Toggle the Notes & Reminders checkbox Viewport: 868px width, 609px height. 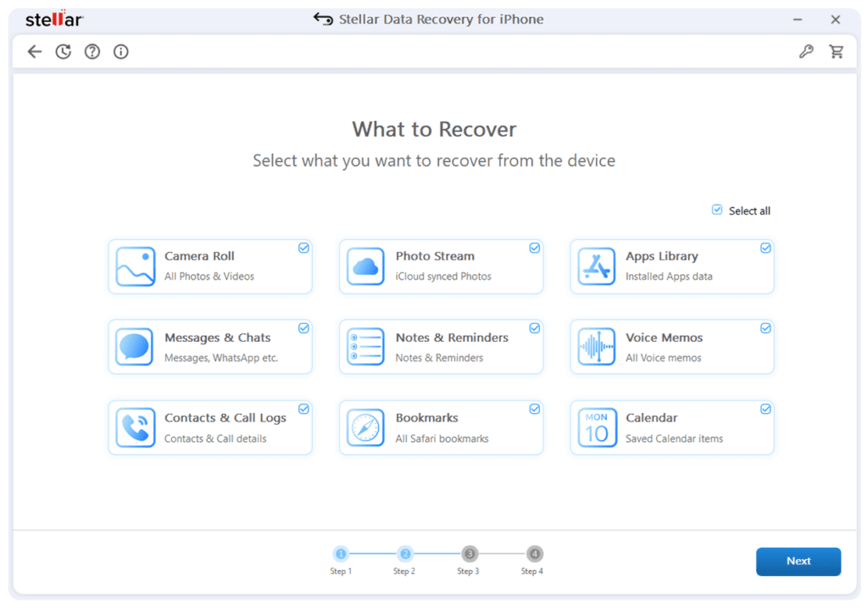point(535,328)
